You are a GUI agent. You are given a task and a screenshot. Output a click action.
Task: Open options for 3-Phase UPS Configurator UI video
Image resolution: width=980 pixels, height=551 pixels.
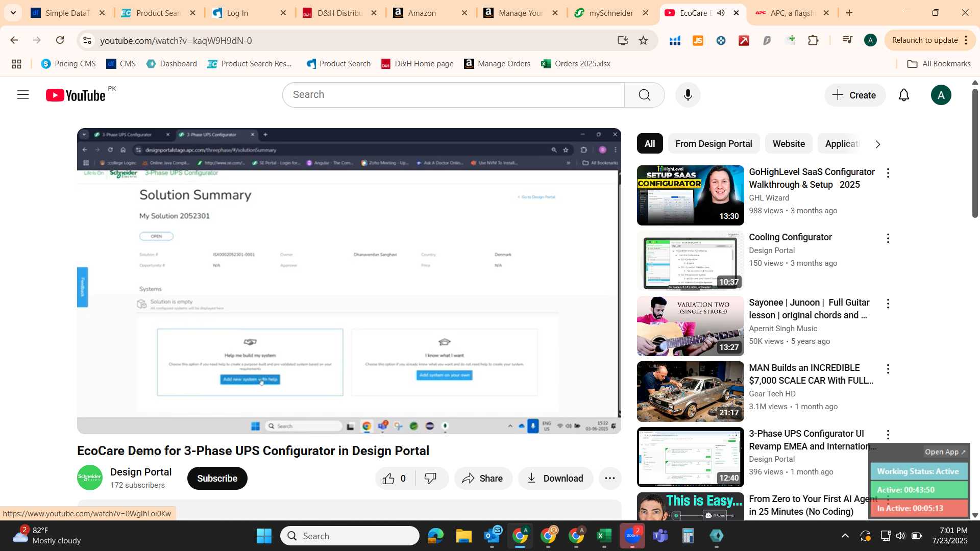(x=888, y=435)
